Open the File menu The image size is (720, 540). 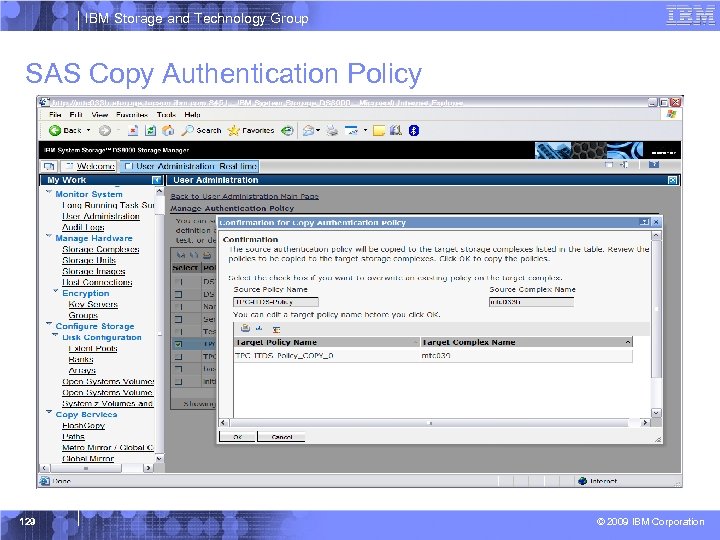point(55,115)
